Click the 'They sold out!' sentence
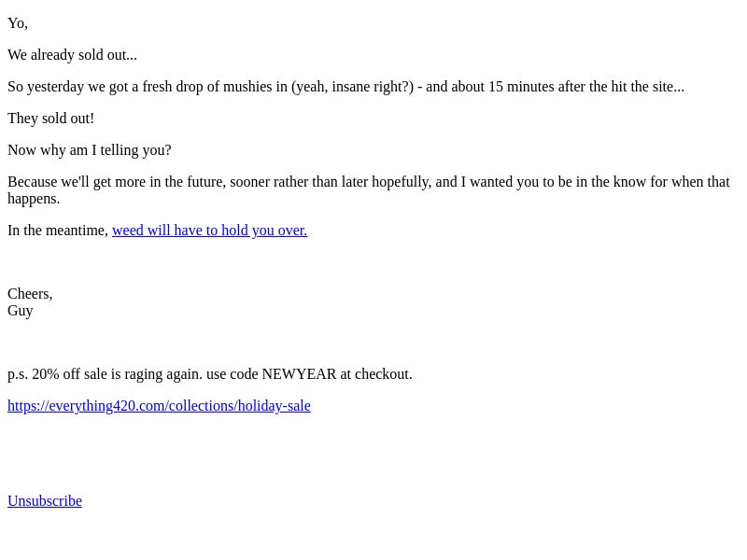This screenshot has height=560, width=747. [x=51, y=119]
